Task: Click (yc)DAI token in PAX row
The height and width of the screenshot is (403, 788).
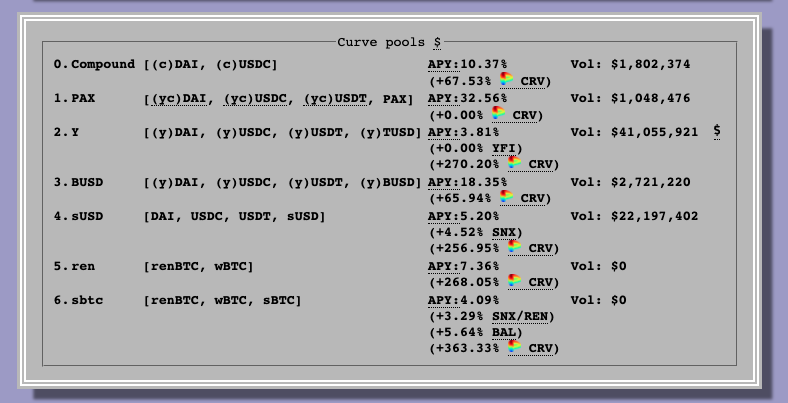Action: point(179,99)
